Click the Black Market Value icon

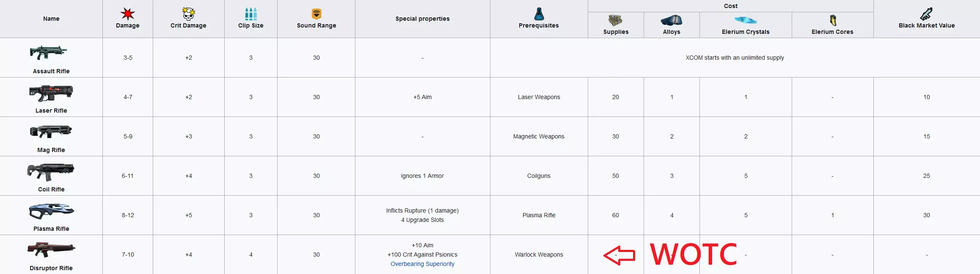click(x=926, y=14)
